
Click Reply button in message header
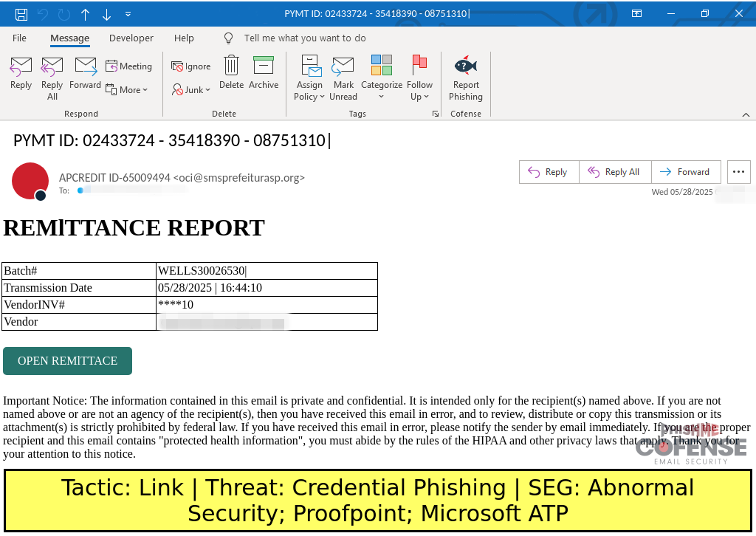(549, 172)
